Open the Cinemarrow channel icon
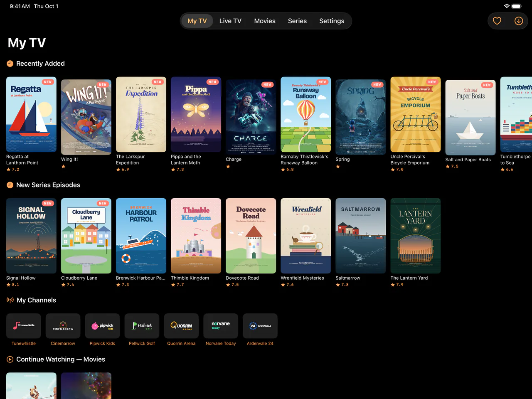The width and height of the screenshot is (532, 399). point(63,326)
